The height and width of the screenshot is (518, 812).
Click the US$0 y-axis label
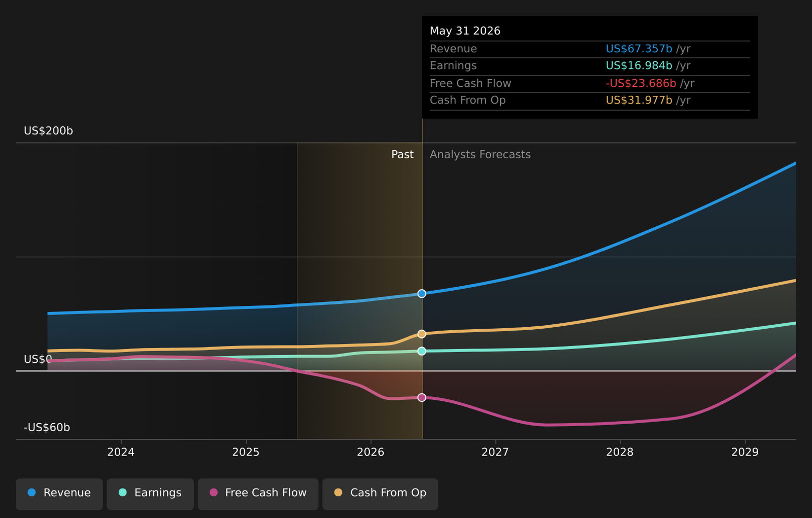38,359
